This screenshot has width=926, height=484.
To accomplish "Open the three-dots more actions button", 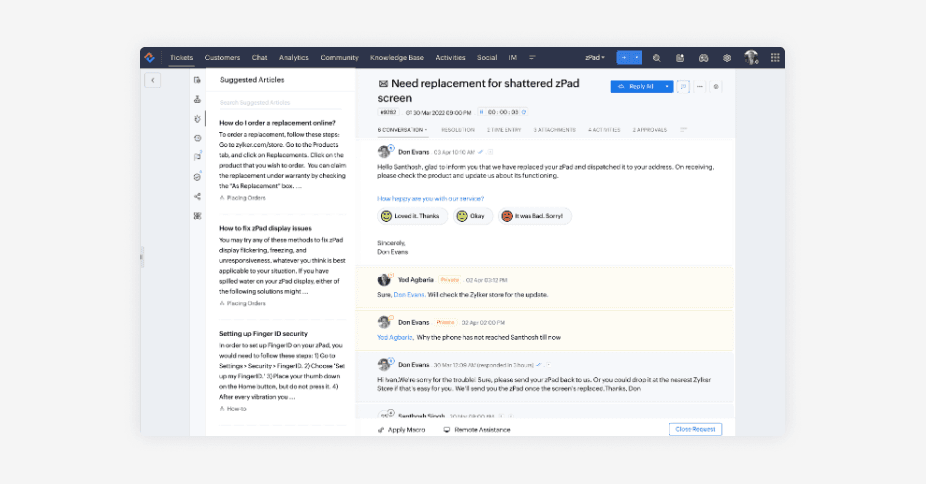I will click(x=700, y=87).
